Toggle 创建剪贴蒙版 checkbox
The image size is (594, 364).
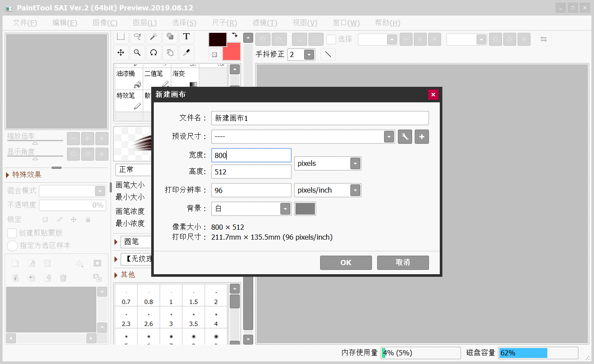(x=12, y=233)
